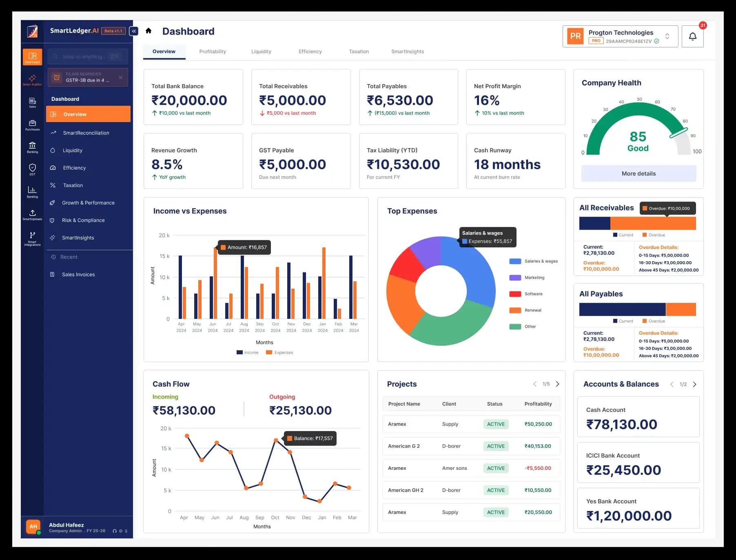The width and height of the screenshot is (736, 560).
Task: Click the Renewal legend swatch
Action: 515,310
